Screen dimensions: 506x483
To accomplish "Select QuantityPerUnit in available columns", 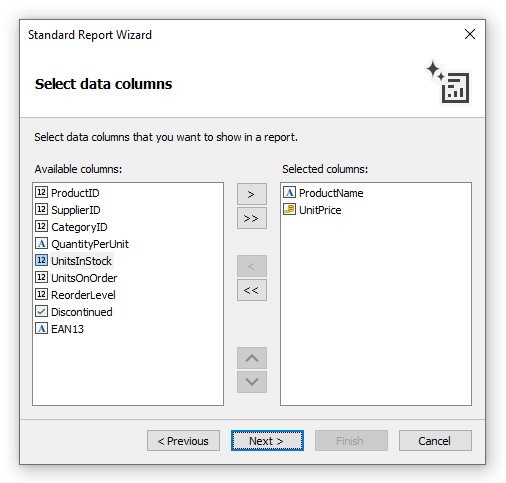I will 90,244.
